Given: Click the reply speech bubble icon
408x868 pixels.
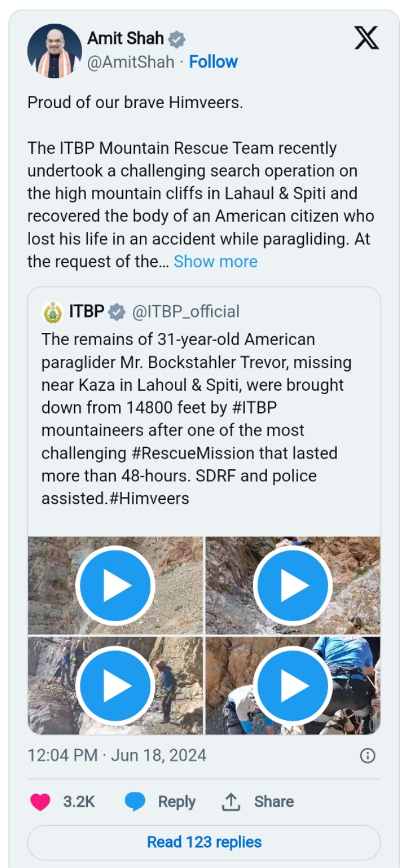Looking at the screenshot, I should pyautogui.click(x=135, y=802).
